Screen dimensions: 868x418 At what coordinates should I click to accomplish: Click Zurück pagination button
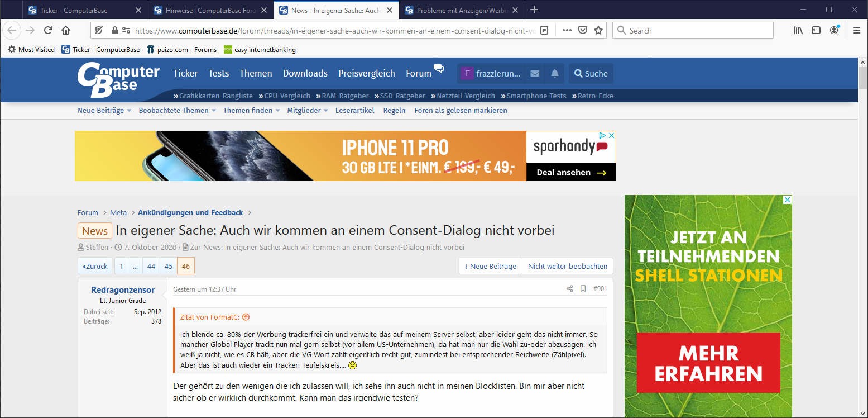(x=95, y=266)
